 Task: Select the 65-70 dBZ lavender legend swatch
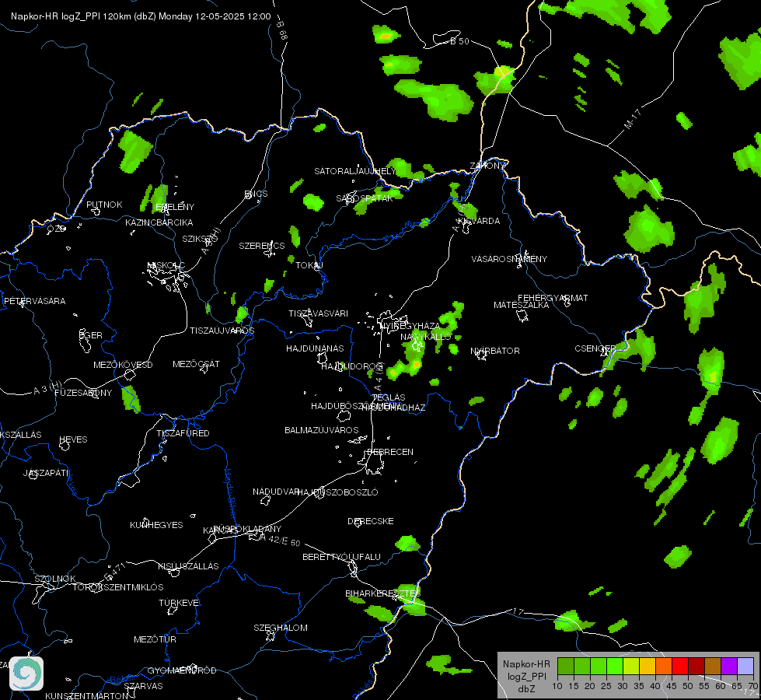[x=745, y=666]
